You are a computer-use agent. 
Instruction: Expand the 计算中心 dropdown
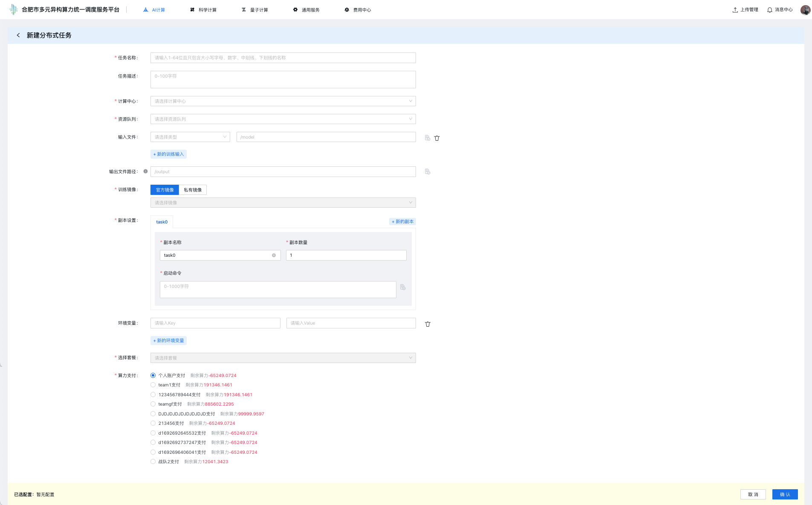(283, 101)
